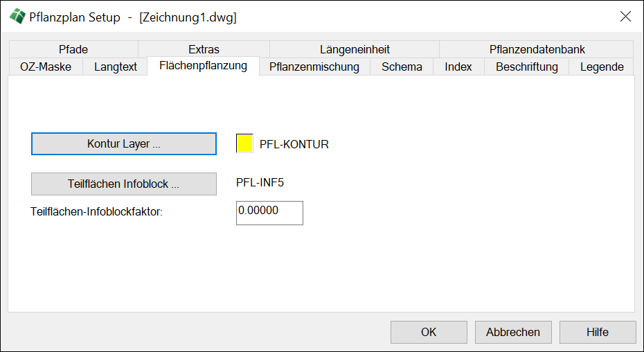Go to the Index tab
This screenshot has height=352, width=644.
pyautogui.click(x=458, y=67)
